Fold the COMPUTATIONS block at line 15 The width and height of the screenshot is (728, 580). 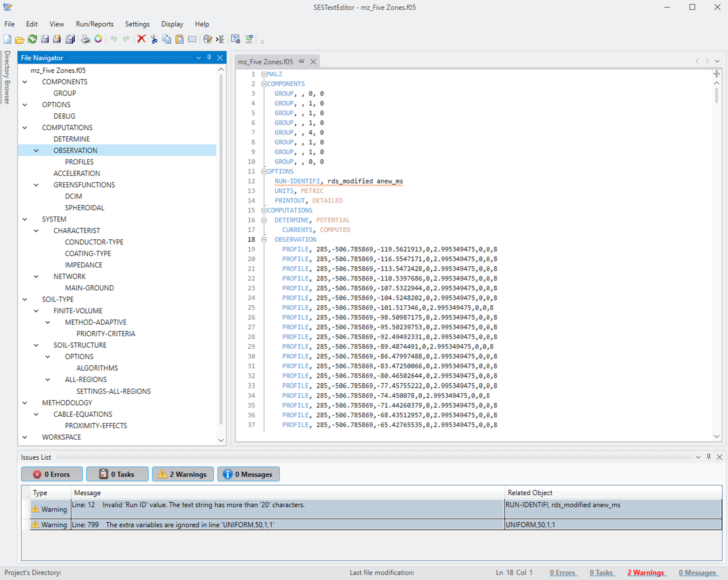(x=264, y=210)
